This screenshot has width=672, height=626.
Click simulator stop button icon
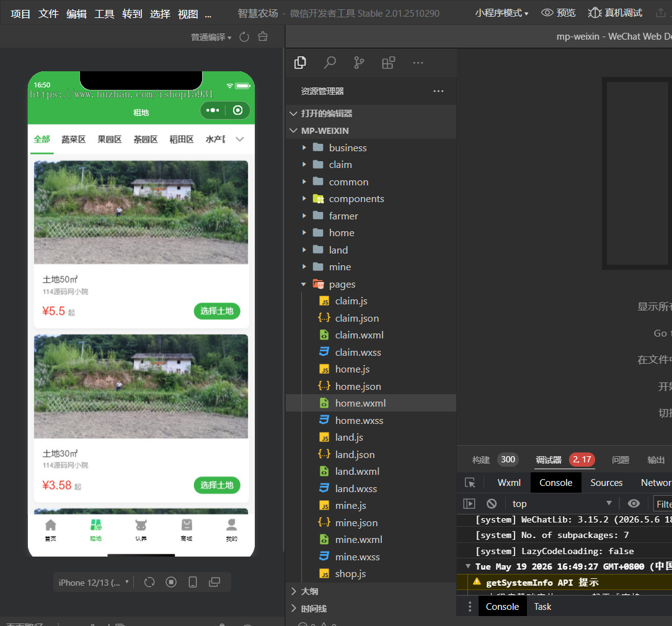(171, 582)
